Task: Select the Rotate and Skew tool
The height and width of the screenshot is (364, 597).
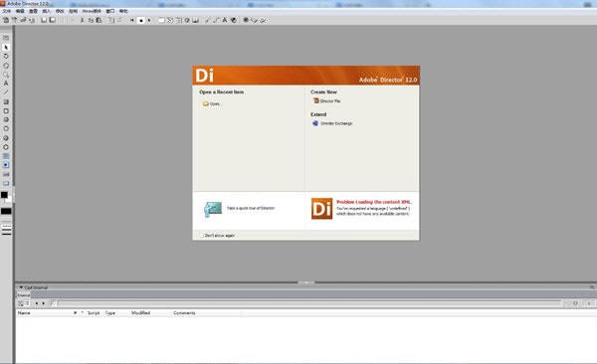Action: [6, 56]
